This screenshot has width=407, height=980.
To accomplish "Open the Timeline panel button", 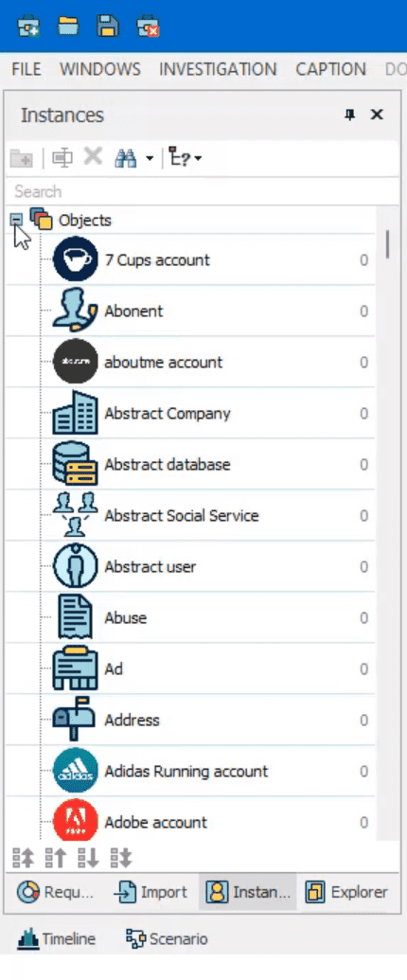I will 57,938.
